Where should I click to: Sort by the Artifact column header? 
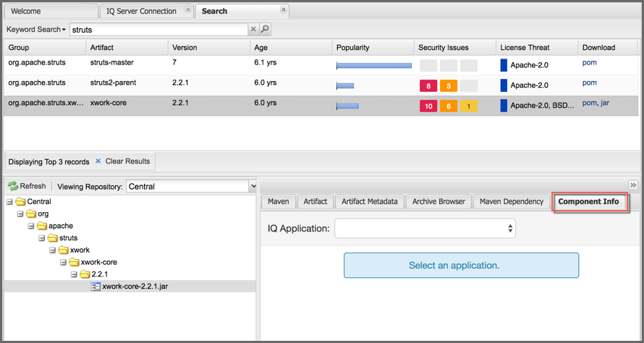point(127,48)
